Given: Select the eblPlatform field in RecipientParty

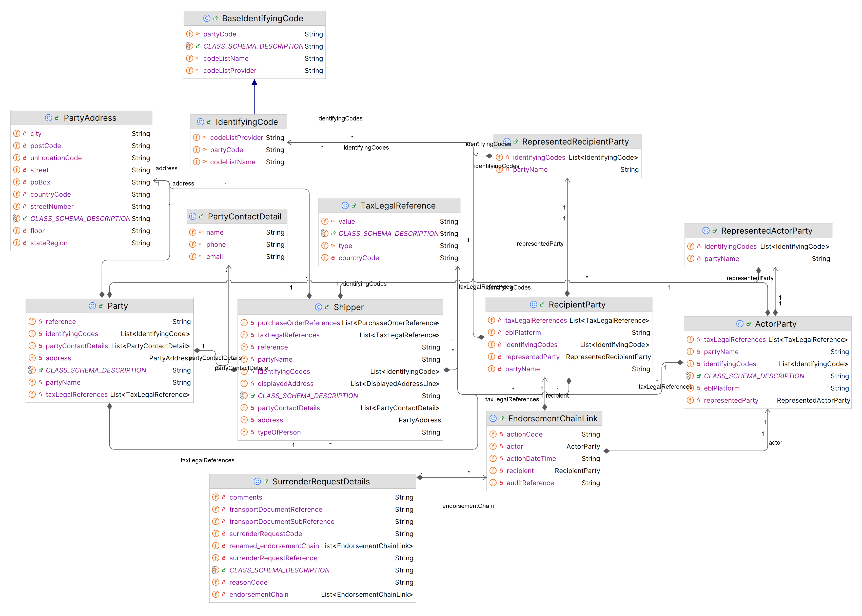Looking at the screenshot, I should tap(569, 332).
